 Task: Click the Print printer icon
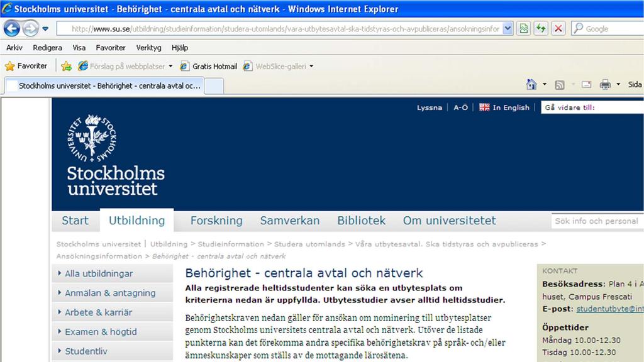[605, 85]
